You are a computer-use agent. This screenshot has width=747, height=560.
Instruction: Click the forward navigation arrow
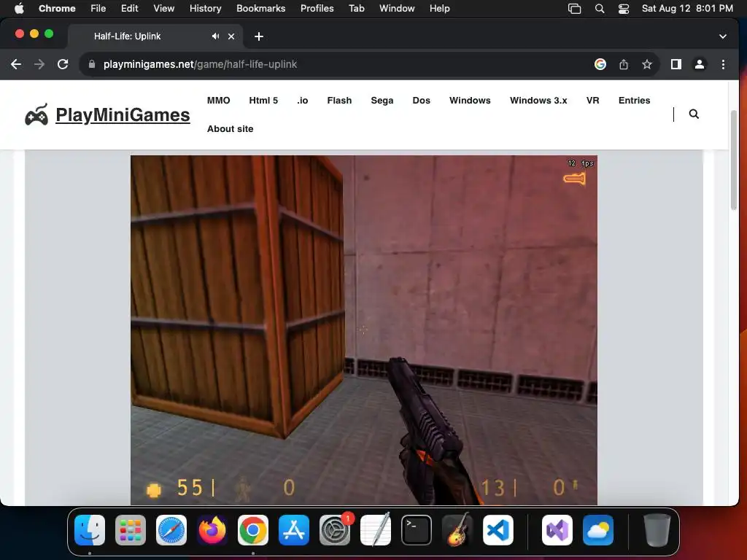point(39,64)
